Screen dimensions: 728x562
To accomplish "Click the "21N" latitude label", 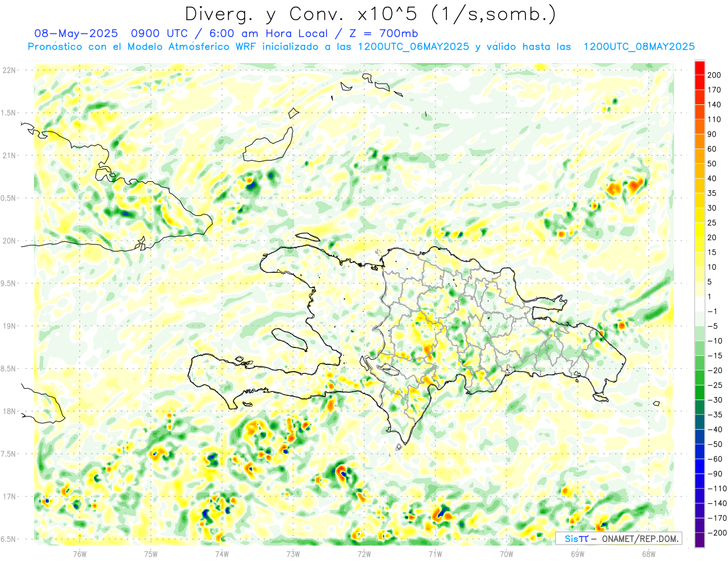I will pos(9,155).
